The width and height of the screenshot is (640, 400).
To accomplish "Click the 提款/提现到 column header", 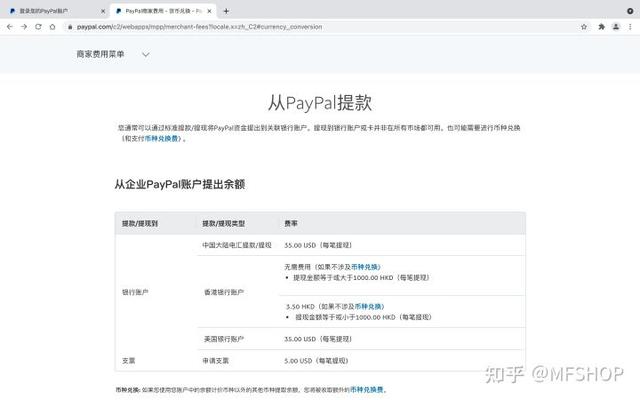I will coord(140,224).
